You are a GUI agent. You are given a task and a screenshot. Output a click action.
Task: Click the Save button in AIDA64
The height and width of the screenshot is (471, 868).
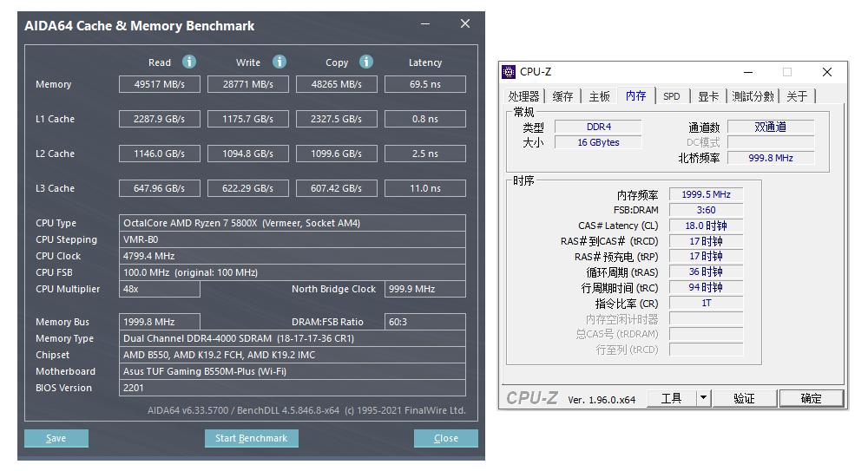pyautogui.click(x=56, y=438)
